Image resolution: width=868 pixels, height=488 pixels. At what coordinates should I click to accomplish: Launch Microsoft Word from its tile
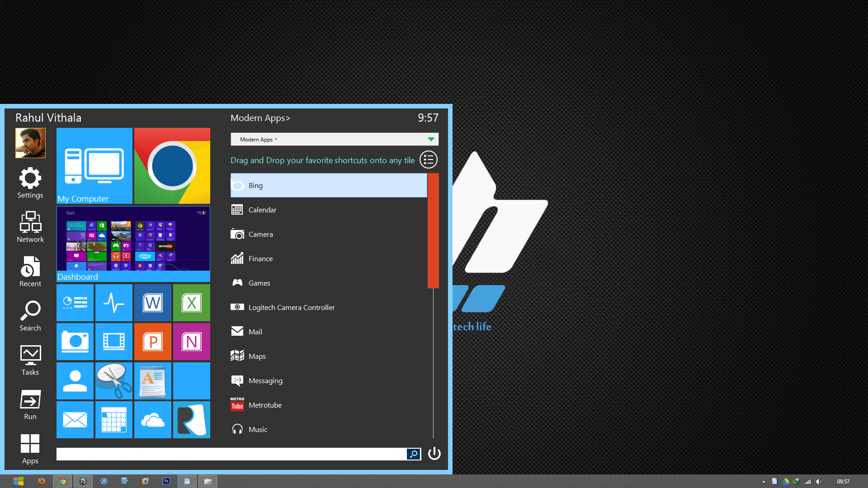[153, 303]
